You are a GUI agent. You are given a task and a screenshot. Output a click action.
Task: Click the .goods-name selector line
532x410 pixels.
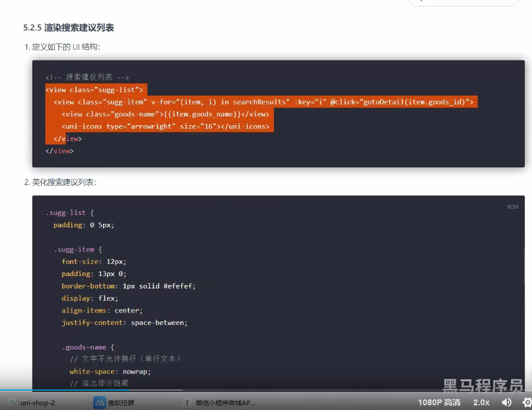88,347
